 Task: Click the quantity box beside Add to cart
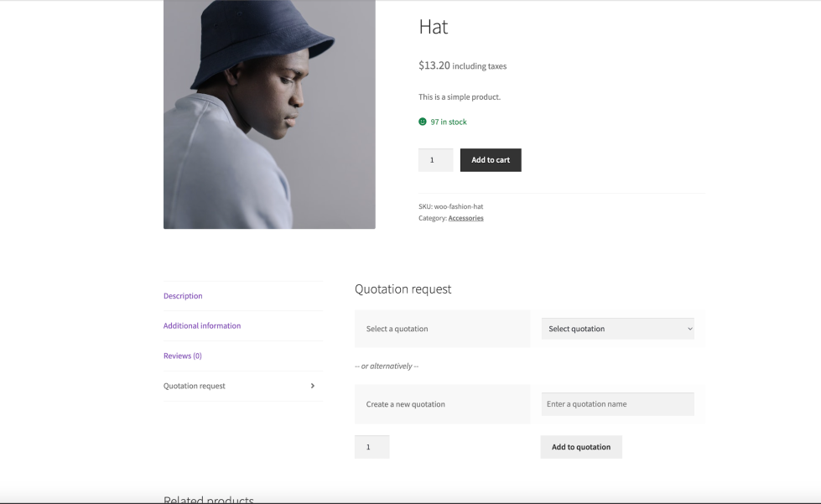[435, 160]
